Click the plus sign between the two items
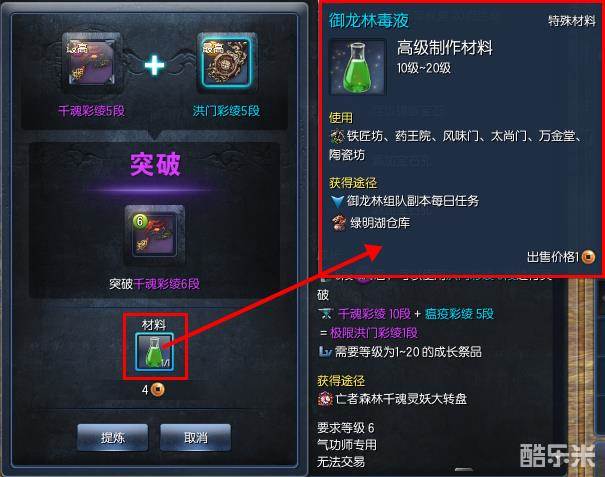 coord(154,65)
